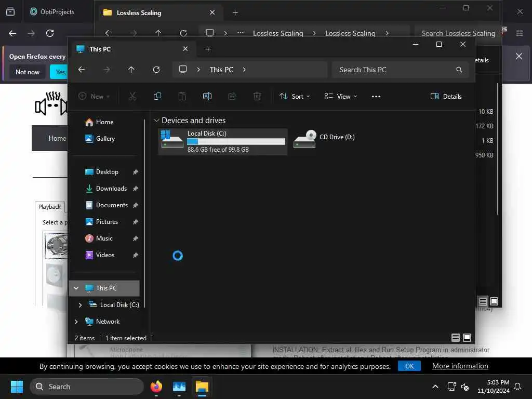Click chevron before This PC in address bar
Screen dimensions: 532x399
pyautogui.click(x=198, y=70)
